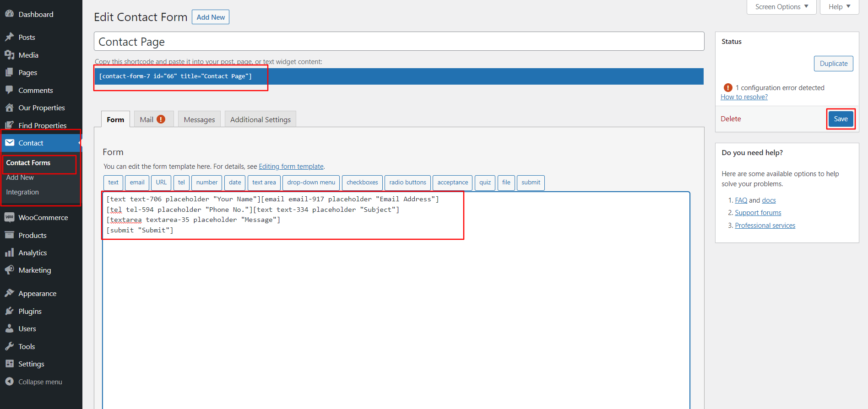The image size is (868, 409).
Task: Click the Users person icon
Action: tap(9, 328)
